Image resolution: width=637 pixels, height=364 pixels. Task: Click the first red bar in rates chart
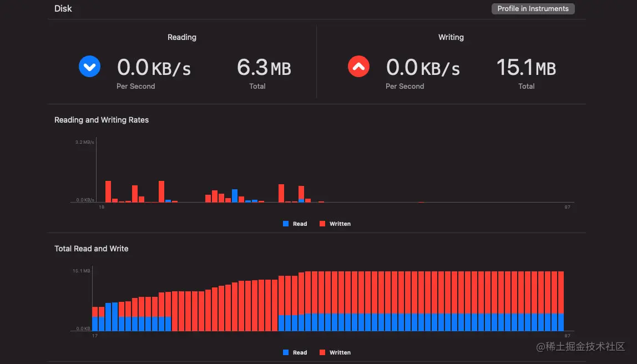[108, 192]
